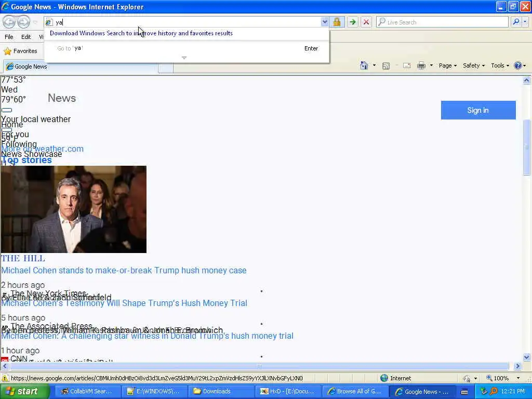Click the blank New Tab button
Screen dimensions: 532x399
[x=166, y=67]
